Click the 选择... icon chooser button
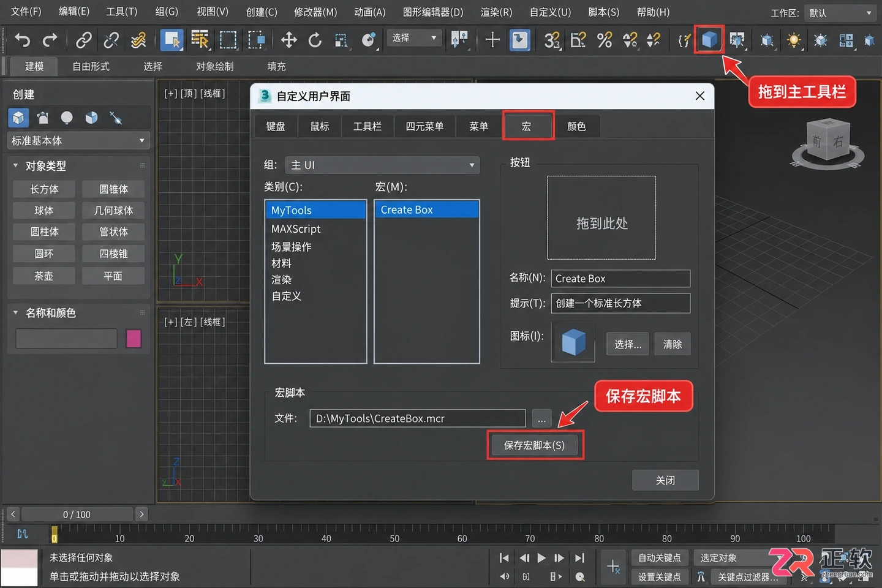The image size is (882, 588). (x=628, y=344)
